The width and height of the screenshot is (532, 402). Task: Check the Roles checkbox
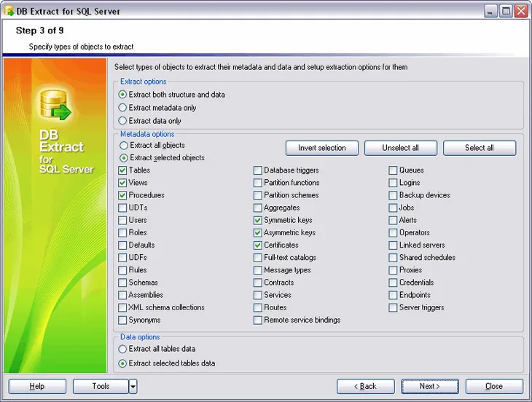point(122,233)
